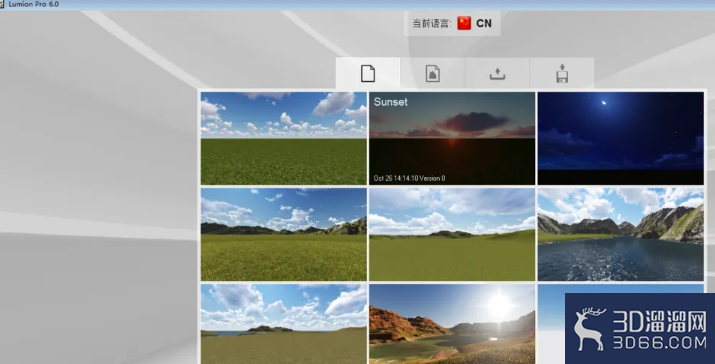This screenshot has width=715, height=364.
Task: Pick the grassy field with distant hills thumbnail
Action: click(284, 234)
